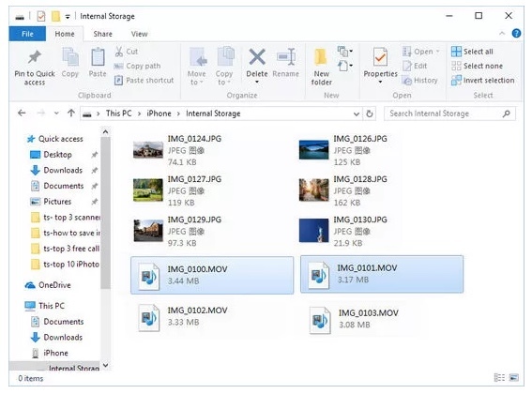This screenshot has width=532, height=394.
Task: Click Pin to Quick access icon
Action: point(35,56)
